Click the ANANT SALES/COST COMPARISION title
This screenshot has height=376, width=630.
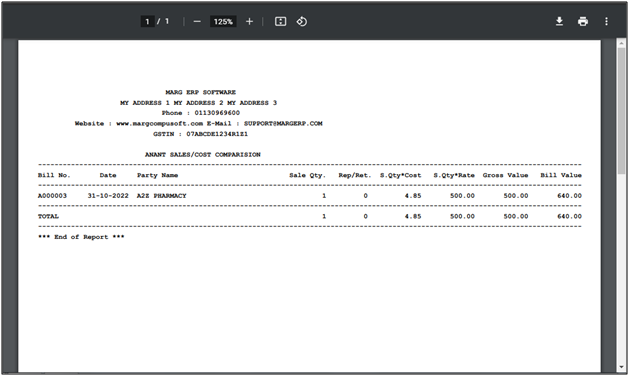(202, 155)
